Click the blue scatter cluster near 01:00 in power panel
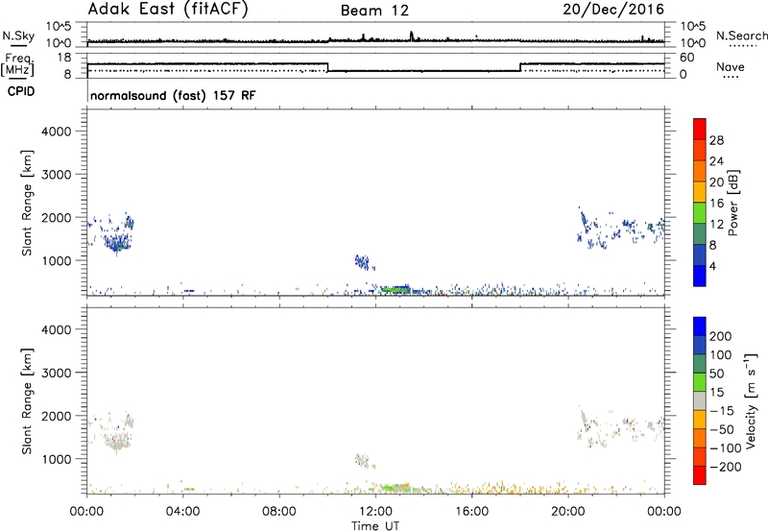 pyautogui.click(x=117, y=241)
